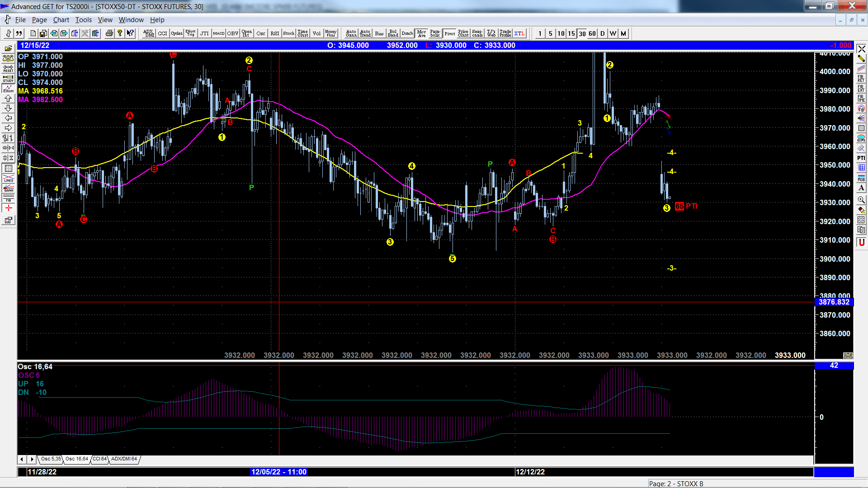Open the ADX DMI indicator
This screenshot has width=868, height=488.
(x=149, y=33)
